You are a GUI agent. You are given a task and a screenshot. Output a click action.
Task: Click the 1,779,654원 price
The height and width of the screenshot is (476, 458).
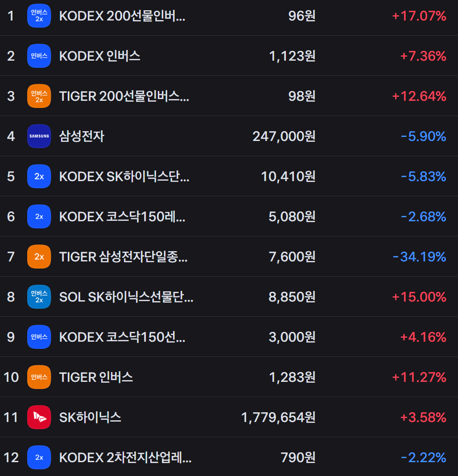(x=278, y=418)
